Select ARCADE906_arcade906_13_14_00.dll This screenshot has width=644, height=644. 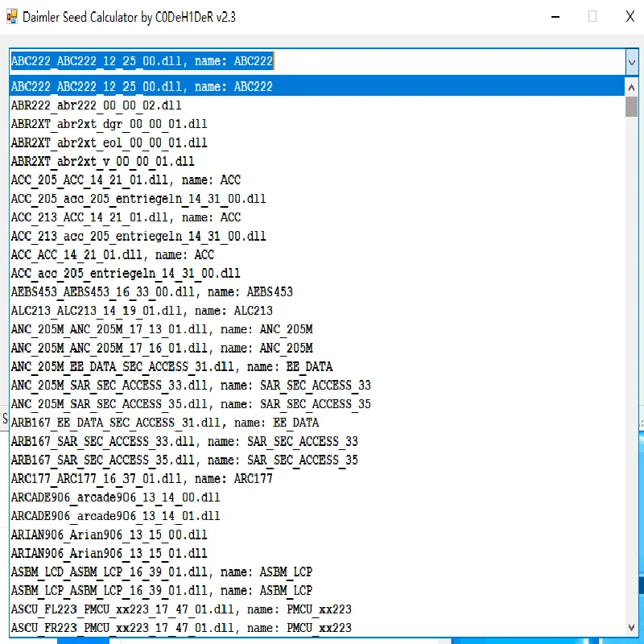click(316, 497)
